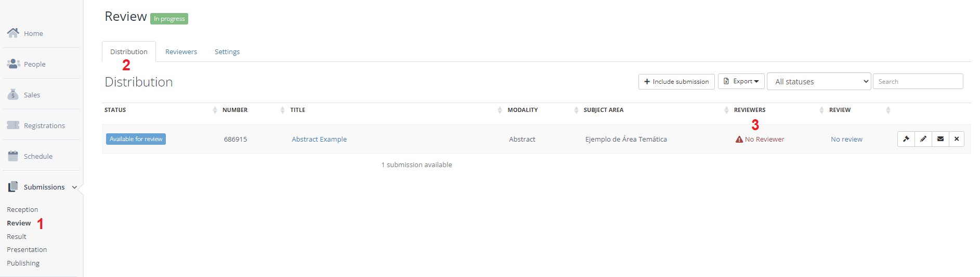The image size is (980, 277).
Task: Open Schedule calendar icon in sidebar
Action: tap(13, 156)
